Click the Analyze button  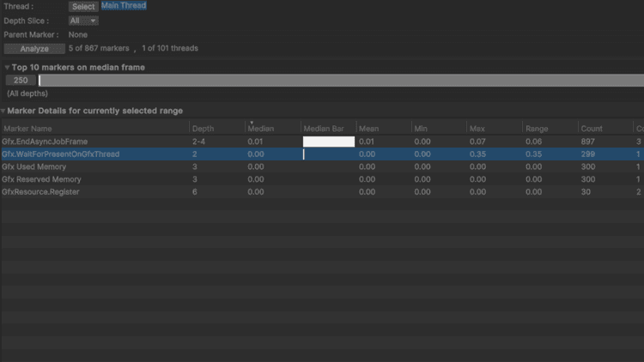click(34, 48)
